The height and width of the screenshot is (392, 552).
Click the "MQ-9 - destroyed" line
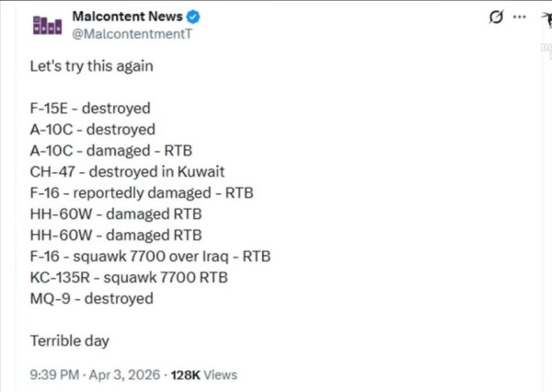click(91, 298)
